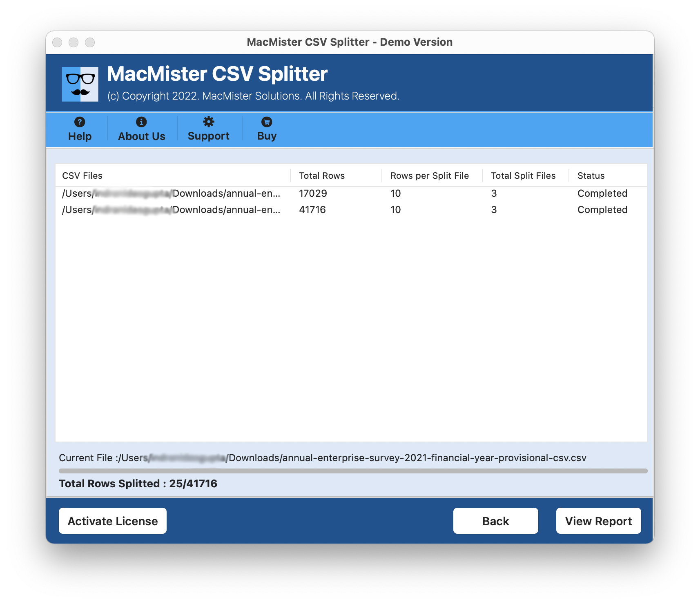Click the MacMister mustache logo
The width and height of the screenshot is (700, 604).
[x=80, y=84]
